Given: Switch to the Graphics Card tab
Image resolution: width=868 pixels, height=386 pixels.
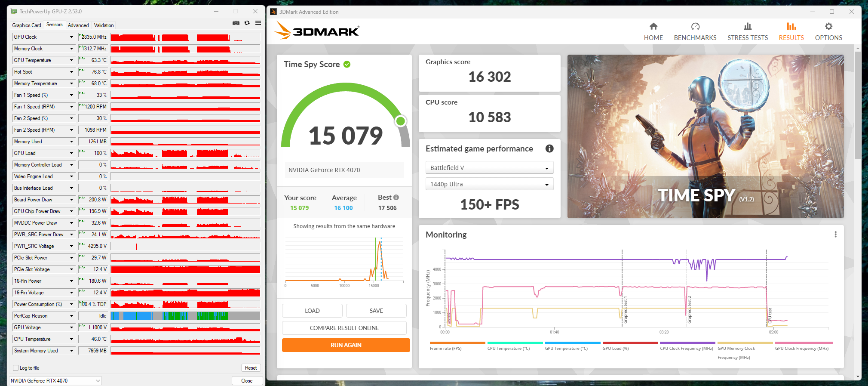Looking at the screenshot, I should coord(27,25).
